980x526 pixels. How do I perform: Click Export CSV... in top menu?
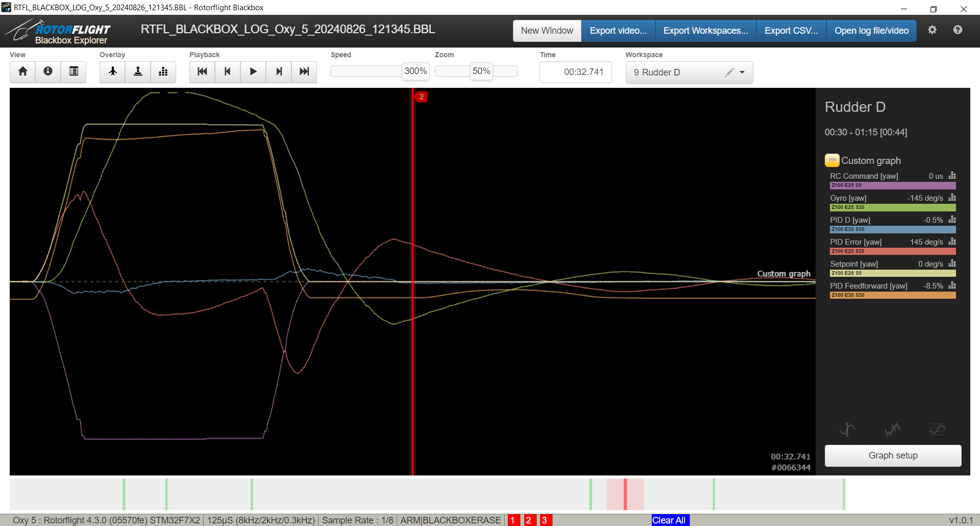coord(791,31)
